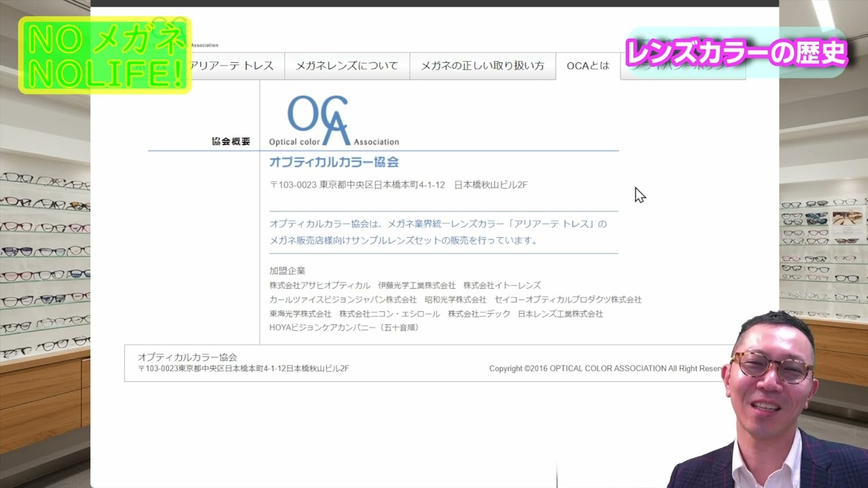Click the footer オプティカルカラー協会 name
The width and height of the screenshot is (868, 488).
point(188,357)
